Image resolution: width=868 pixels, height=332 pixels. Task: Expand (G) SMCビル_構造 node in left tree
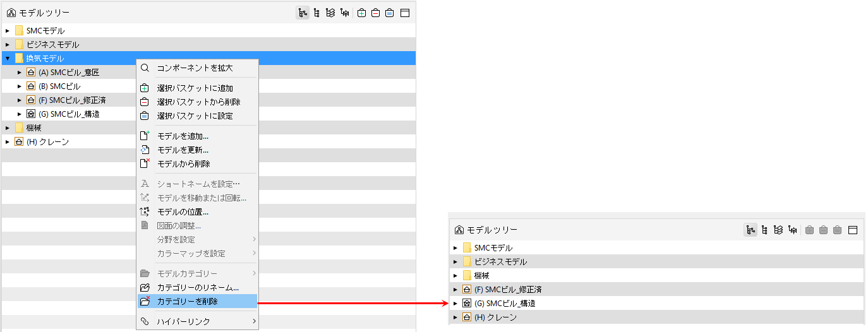[x=20, y=114]
